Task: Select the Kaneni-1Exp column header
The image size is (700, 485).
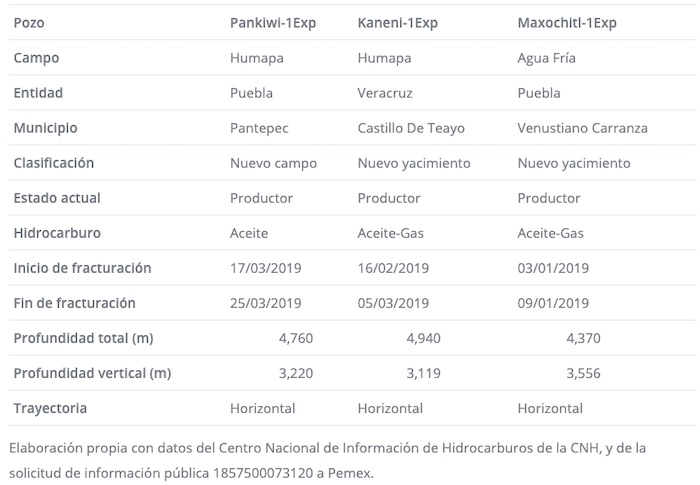Action: 398,22
